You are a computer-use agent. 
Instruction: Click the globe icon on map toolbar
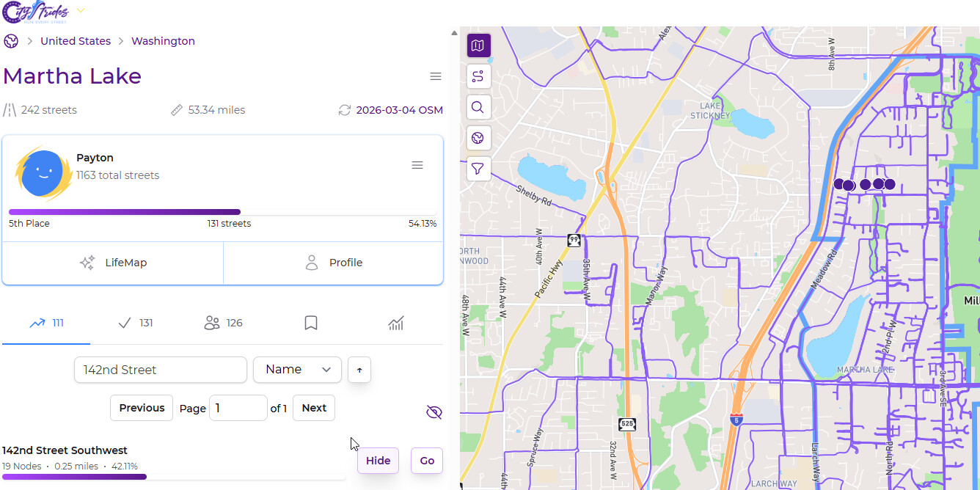[478, 138]
